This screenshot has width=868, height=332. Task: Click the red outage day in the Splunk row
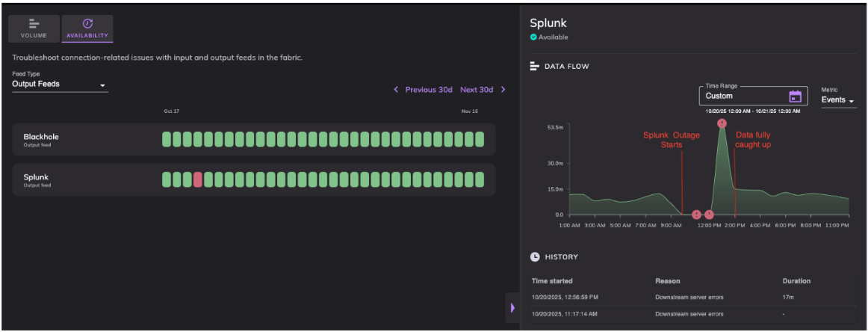click(x=198, y=179)
